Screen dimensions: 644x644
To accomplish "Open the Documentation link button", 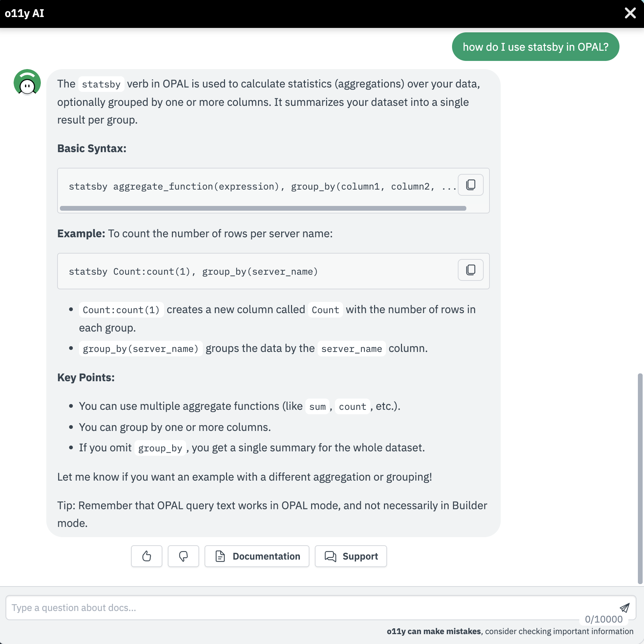I will click(x=257, y=556).
